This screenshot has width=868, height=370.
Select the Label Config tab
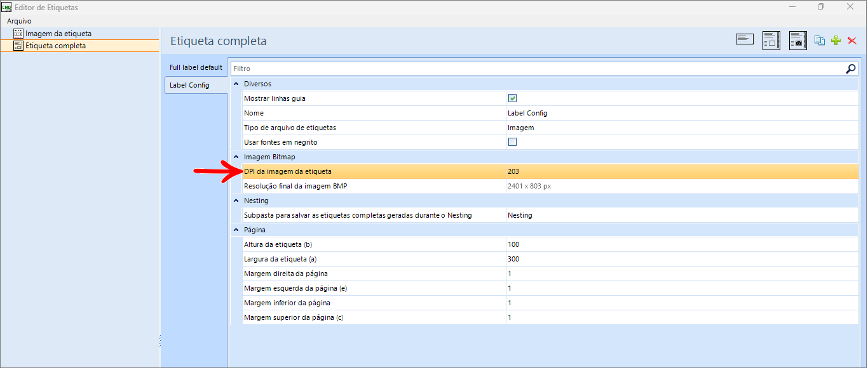pos(196,85)
